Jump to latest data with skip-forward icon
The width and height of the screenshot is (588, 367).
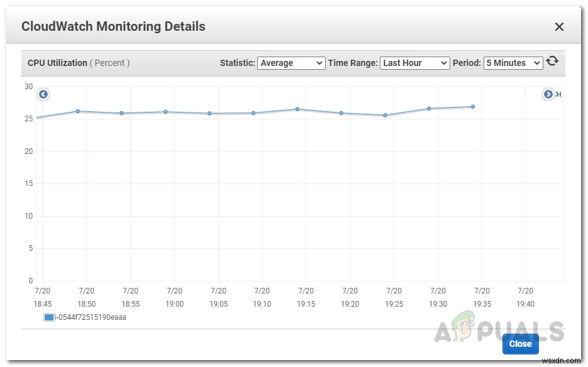tap(558, 94)
